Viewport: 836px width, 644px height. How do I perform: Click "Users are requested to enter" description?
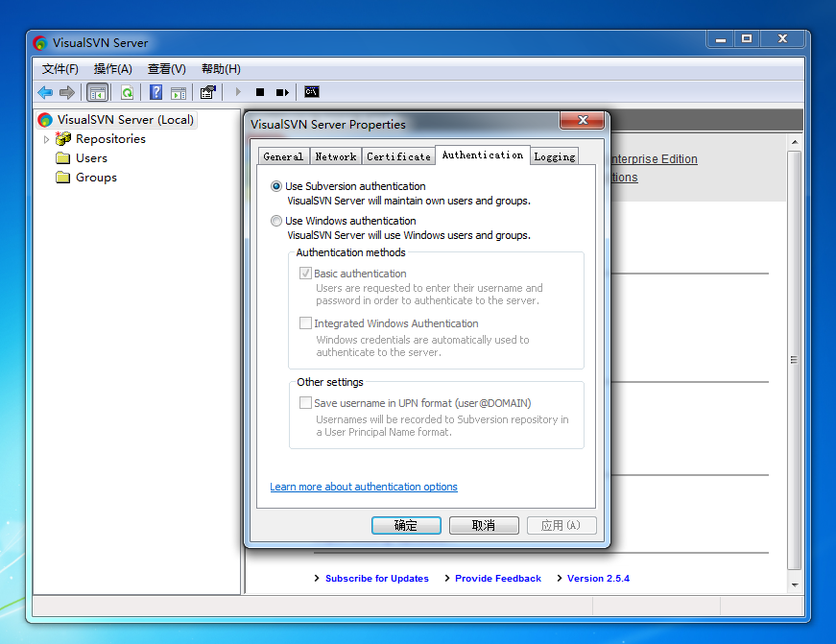point(429,295)
